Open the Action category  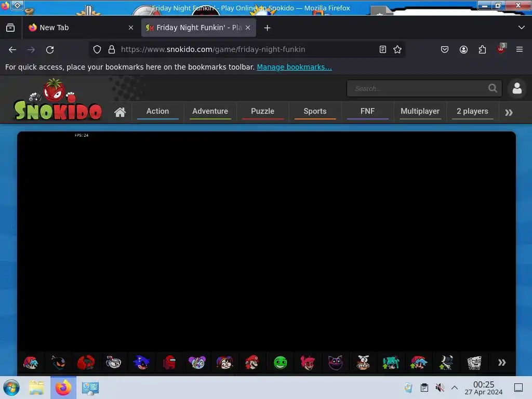pos(157,111)
